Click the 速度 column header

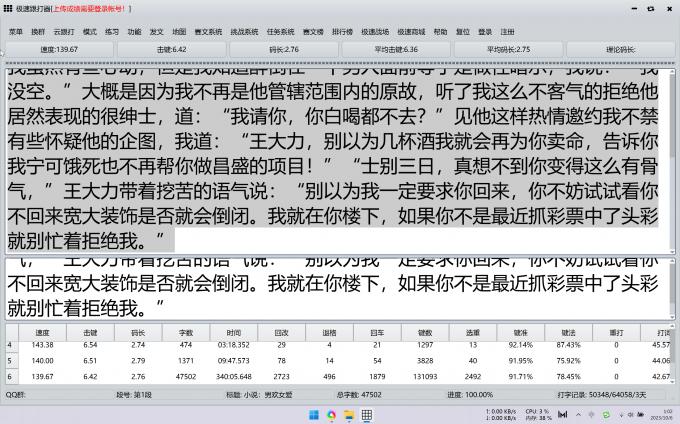pyautogui.click(x=42, y=333)
